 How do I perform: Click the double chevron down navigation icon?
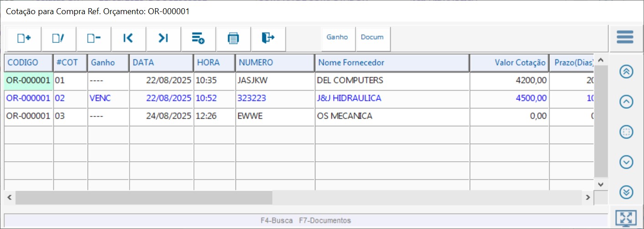point(626,192)
